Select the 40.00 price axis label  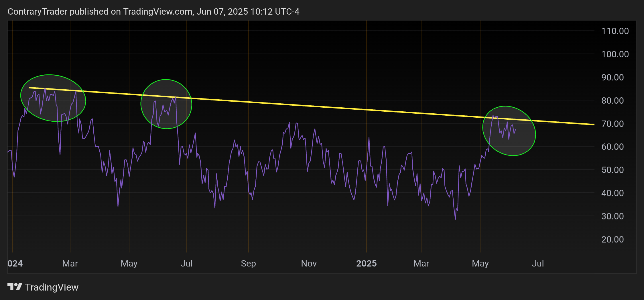[x=613, y=193]
